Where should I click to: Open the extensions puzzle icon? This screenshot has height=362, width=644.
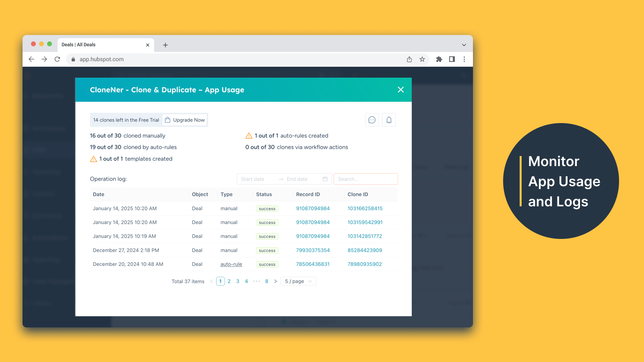[x=439, y=59]
